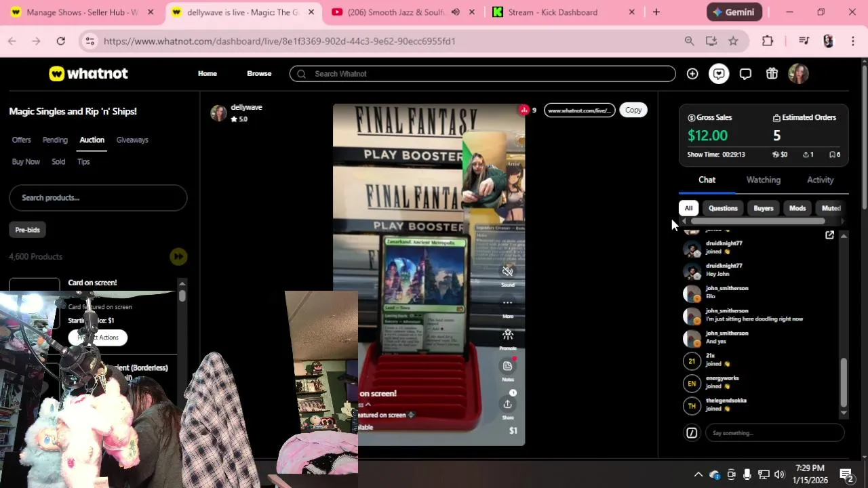Open the media control icon in Chrome toolbar
Image resolution: width=868 pixels, height=488 pixels.
tap(804, 41)
